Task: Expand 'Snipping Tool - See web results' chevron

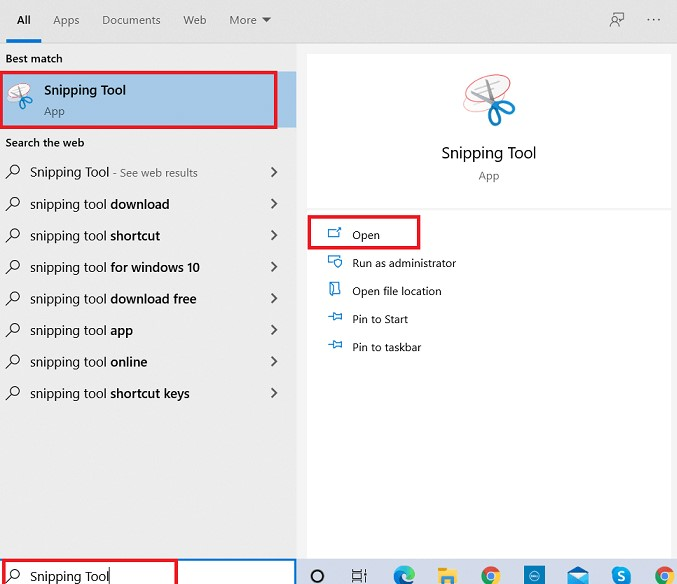Action: [274, 172]
